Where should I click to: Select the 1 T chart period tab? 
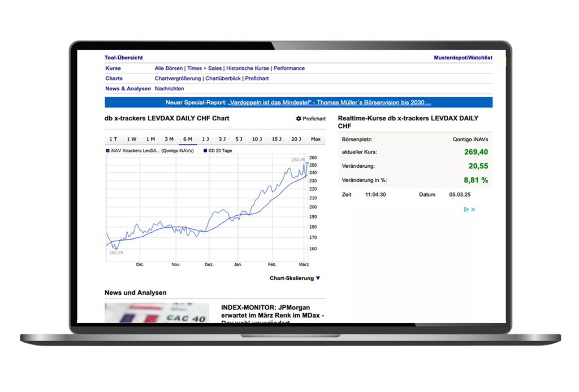pos(114,140)
